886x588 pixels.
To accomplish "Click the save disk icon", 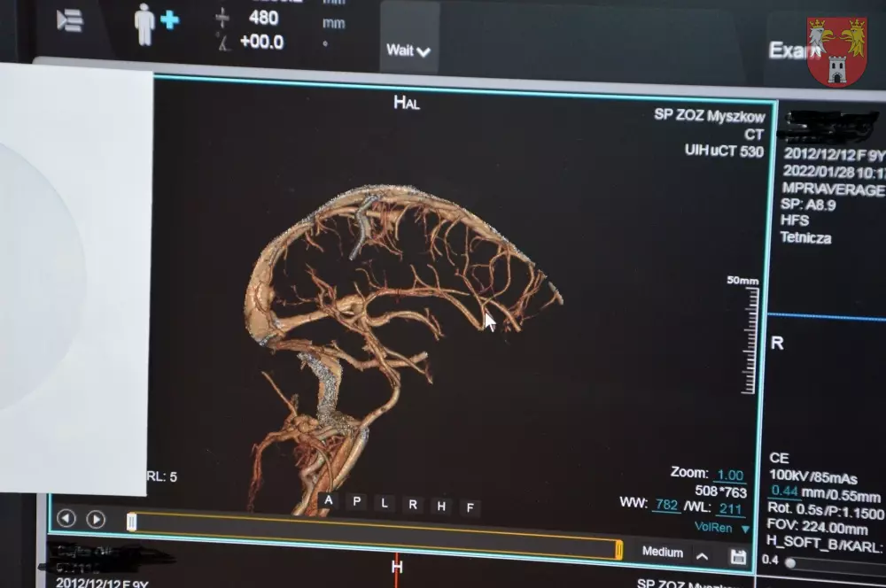I will pos(737,556).
